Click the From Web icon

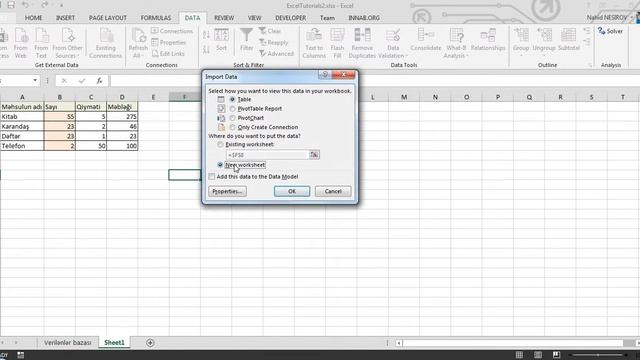tap(20, 44)
